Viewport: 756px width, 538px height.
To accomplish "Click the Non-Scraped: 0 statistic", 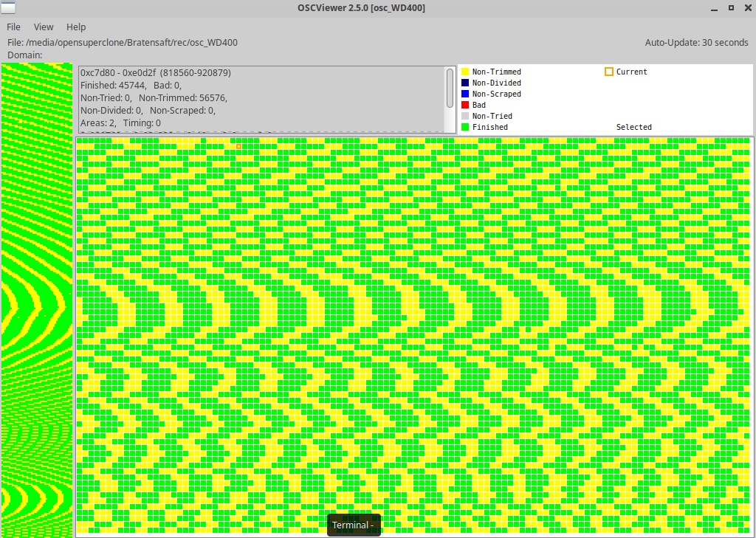I will [x=183, y=111].
